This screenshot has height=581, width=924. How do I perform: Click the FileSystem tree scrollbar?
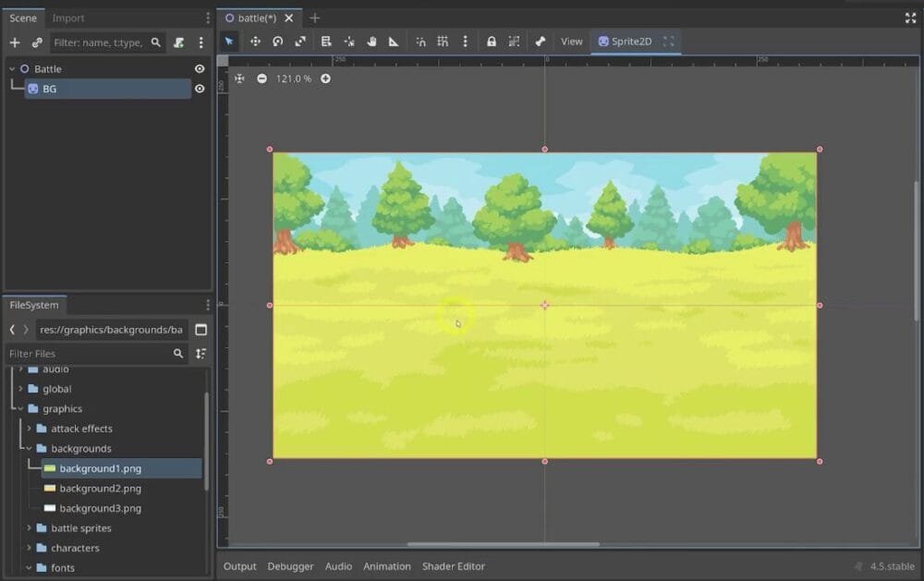click(x=206, y=442)
